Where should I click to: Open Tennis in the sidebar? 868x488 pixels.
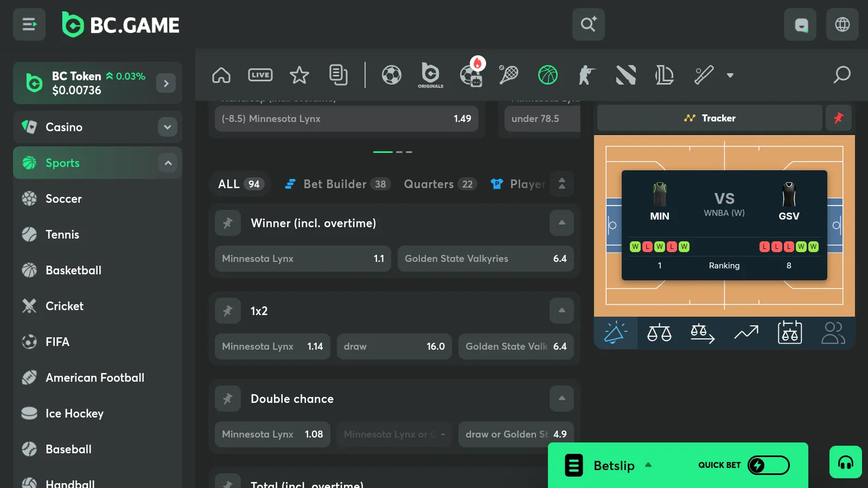coord(62,234)
